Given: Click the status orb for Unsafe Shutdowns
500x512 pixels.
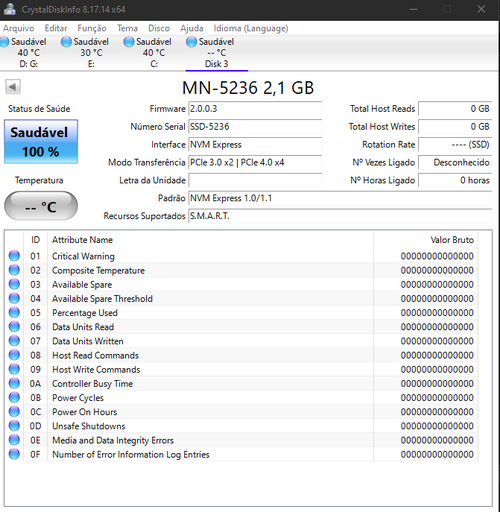Looking at the screenshot, I should [14, 426].
